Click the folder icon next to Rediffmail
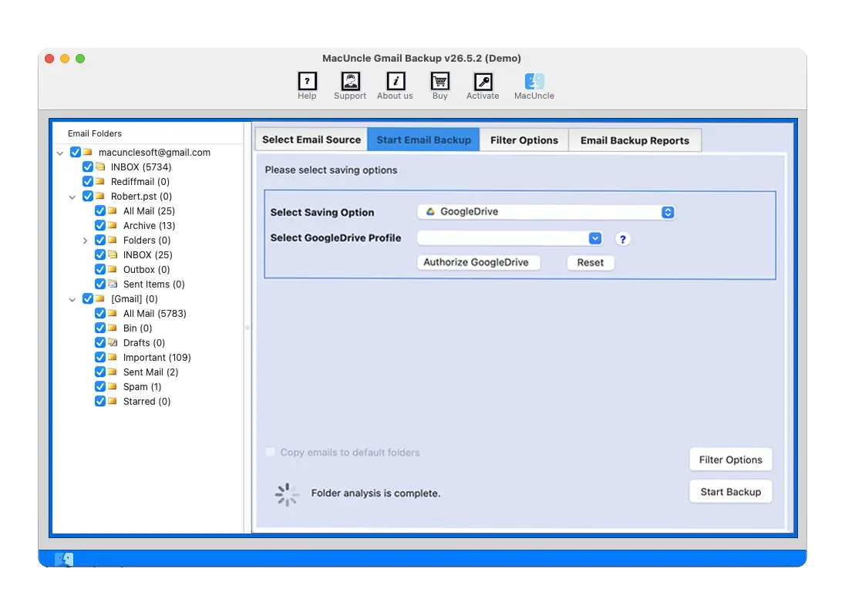Screen dimensions: 845x616 click(x=100, y=182)
